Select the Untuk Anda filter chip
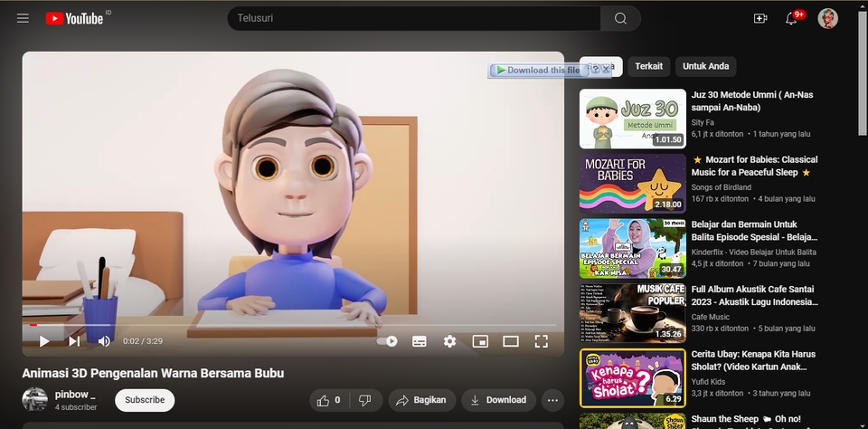Screen dimensions: 868x429 click(x=706, y=66)
